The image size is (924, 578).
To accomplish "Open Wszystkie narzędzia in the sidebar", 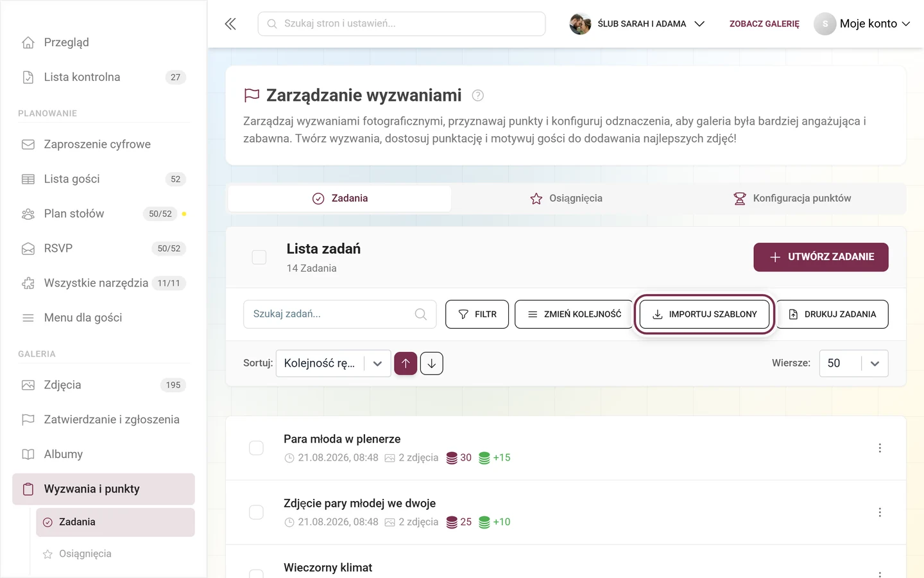I will click(103, 283).
